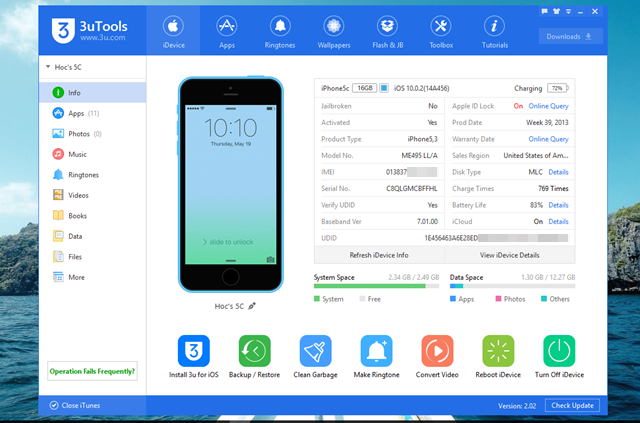Open Backup / Restore tool

coord(254,351)
